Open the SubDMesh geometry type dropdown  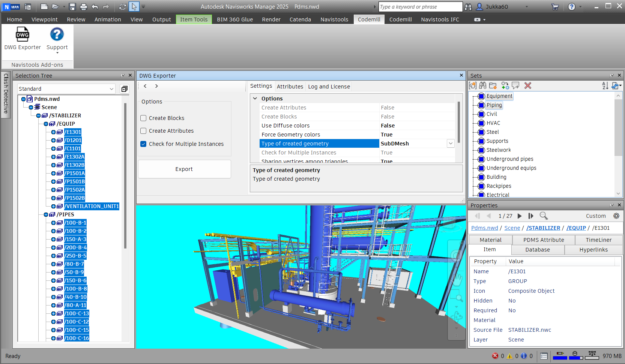(x=451, y=144)
